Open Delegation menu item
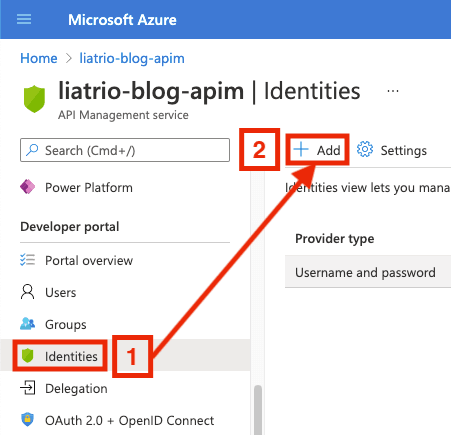The image size is (451, 435). click(x=76, y=389)
